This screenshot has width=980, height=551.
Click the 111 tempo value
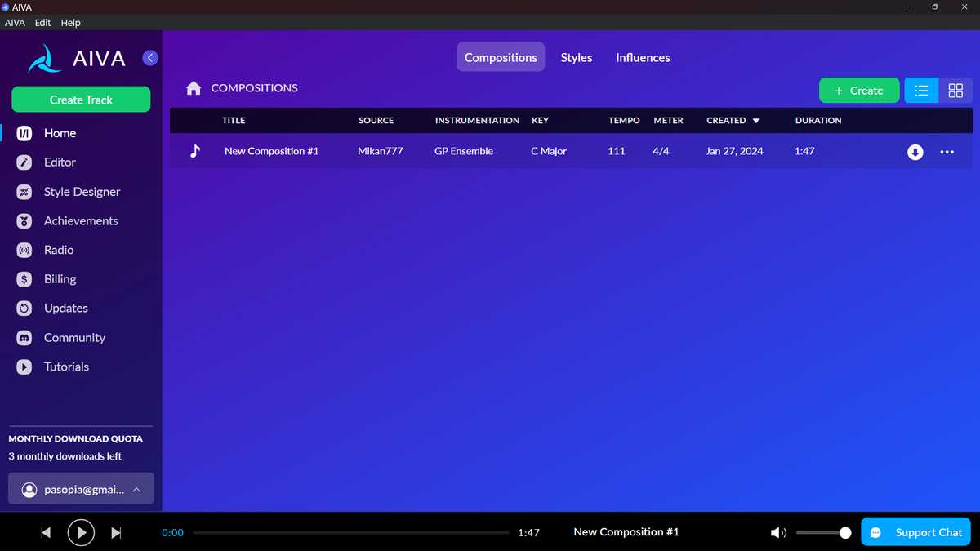click(x=617, y=151)
